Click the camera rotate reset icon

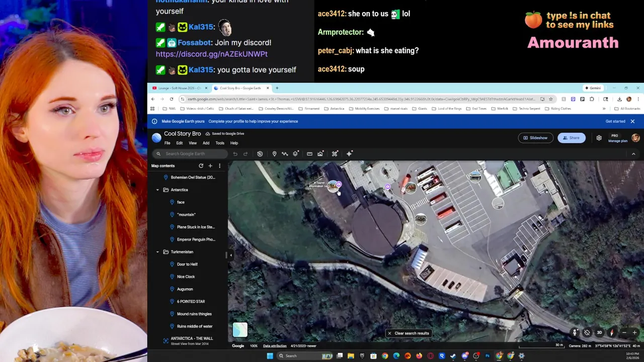tap(587, 333)
